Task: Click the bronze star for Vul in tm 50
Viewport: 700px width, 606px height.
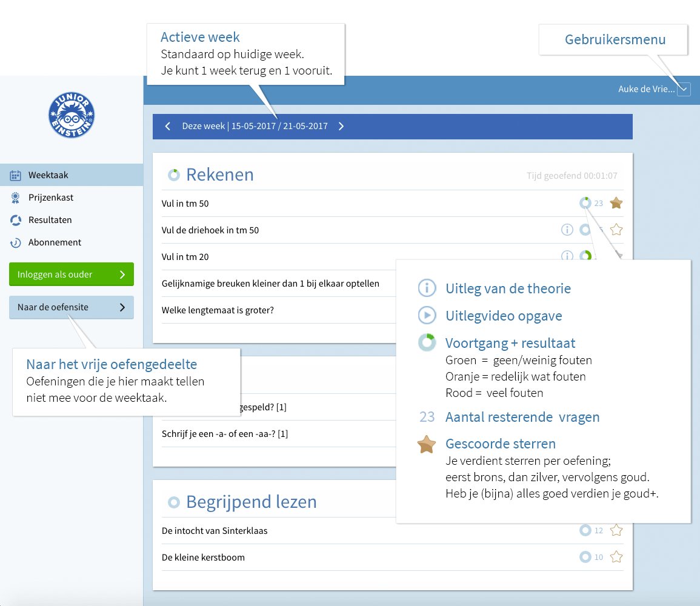Action: click(x=616, y=203)
